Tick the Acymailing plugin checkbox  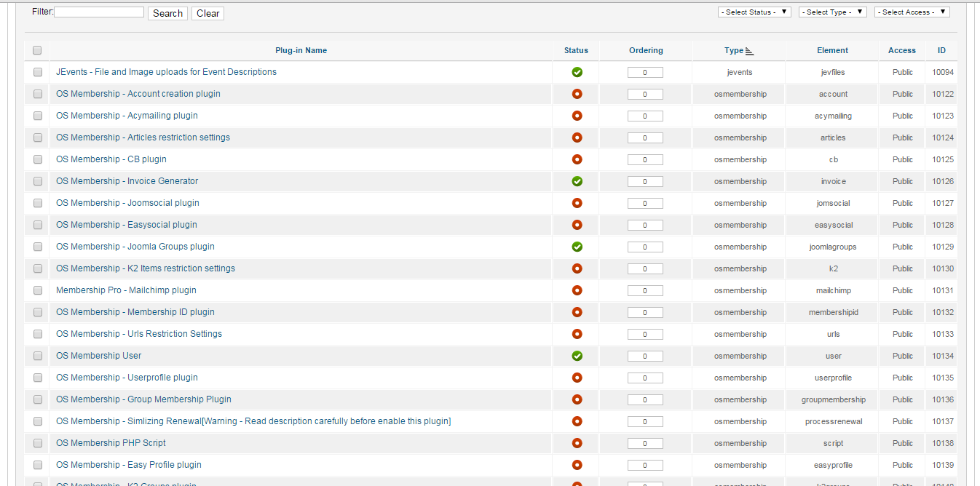[x=38, y=116]
